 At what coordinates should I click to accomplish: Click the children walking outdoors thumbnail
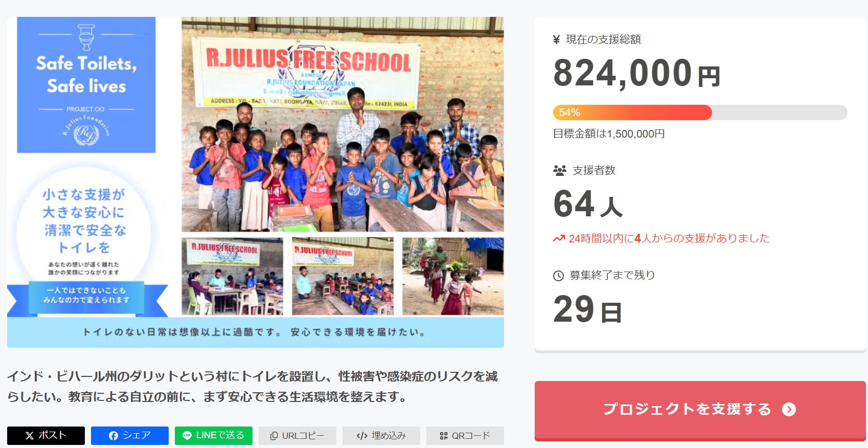click(453, 276)
